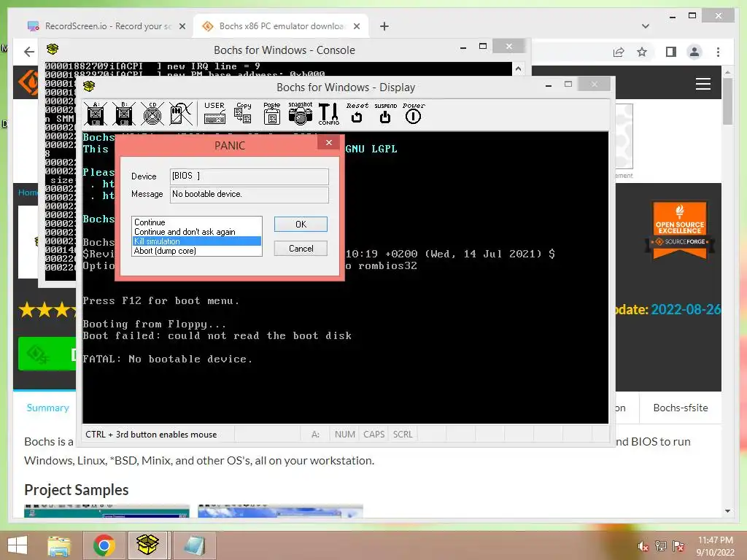Viewport: 747px width, 560px height.
Task: Click the Chrome taskbar icon
Action: click(x=104, y=545)
